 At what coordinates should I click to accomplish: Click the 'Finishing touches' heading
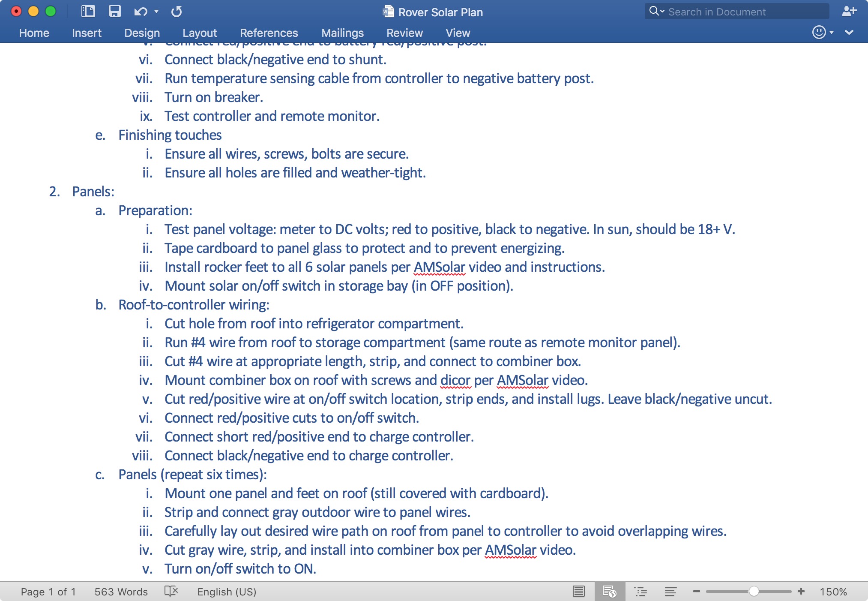click(170, 135)
